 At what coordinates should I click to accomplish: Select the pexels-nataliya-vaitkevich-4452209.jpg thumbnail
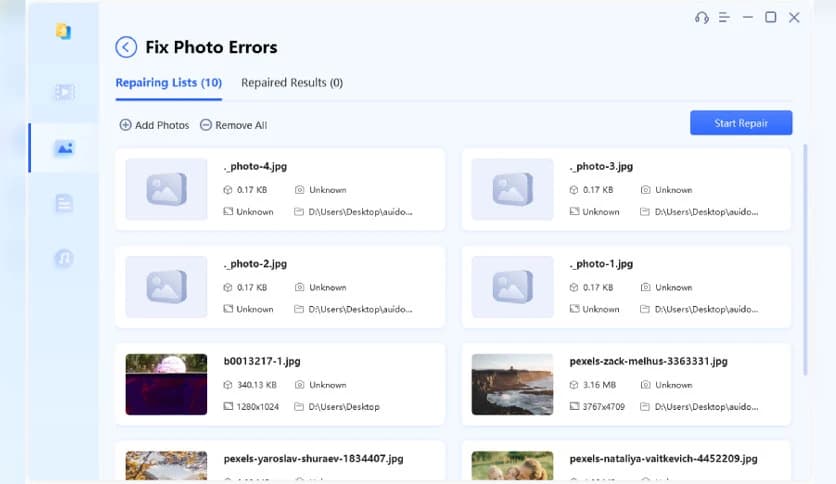(x=512, y=466)
